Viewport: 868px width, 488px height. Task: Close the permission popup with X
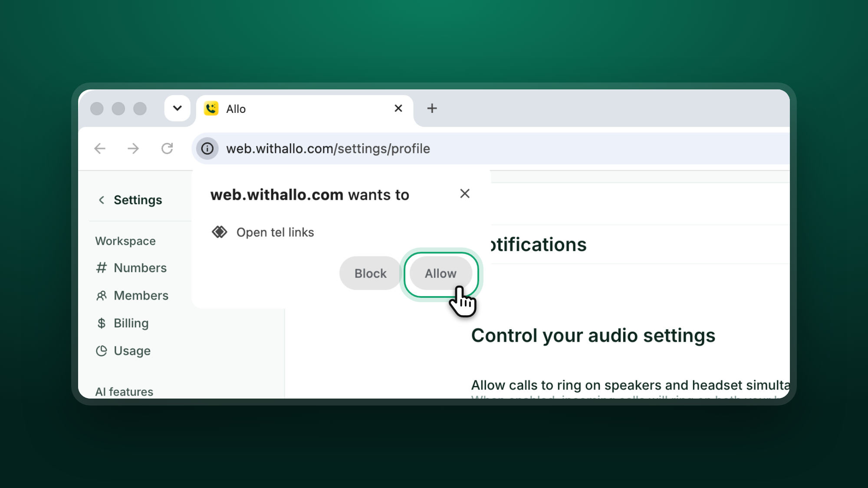pos(465,194)
